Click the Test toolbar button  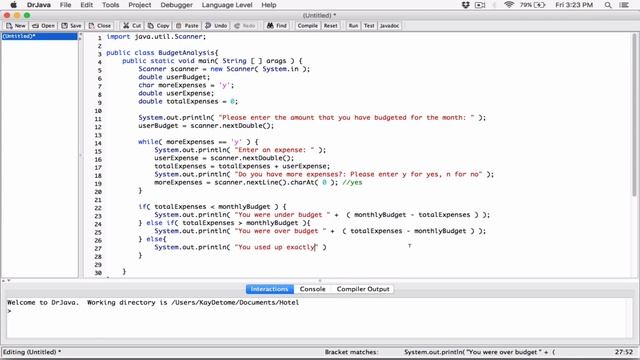369,26
